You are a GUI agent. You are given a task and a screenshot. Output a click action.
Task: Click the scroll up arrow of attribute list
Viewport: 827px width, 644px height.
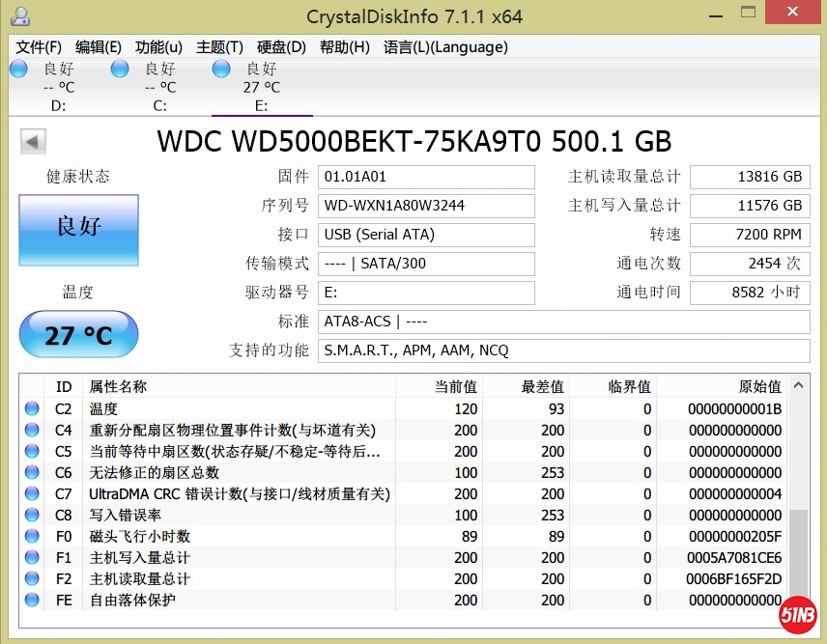click(799, 386)
